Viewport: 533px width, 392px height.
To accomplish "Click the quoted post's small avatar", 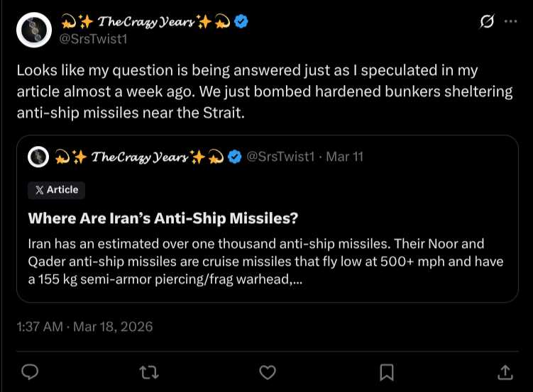I will pos(38,157).
